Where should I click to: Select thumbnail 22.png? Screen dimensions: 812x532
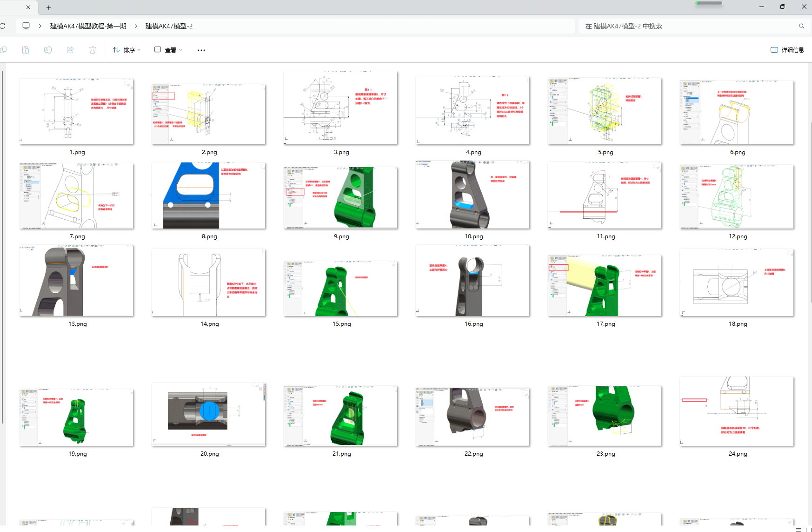pyautogui.click(x=473, y=417)
